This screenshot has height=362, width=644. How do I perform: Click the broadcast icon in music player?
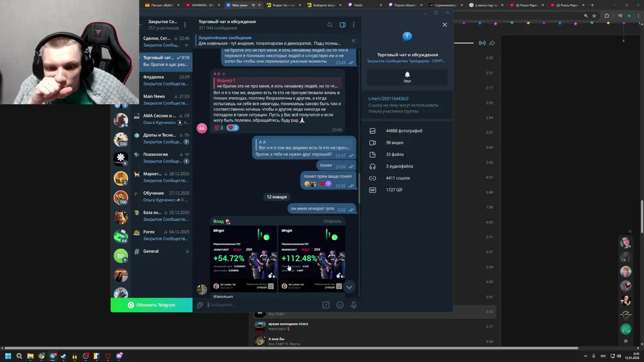pos(482,43)
